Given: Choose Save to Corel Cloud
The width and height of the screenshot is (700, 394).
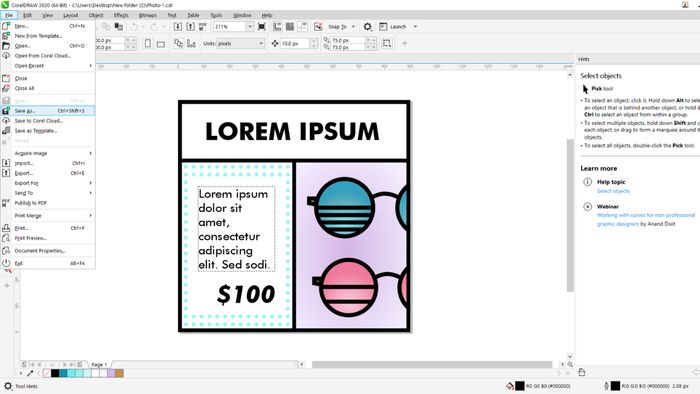Looking at the screenshot, I should (48, 121).
